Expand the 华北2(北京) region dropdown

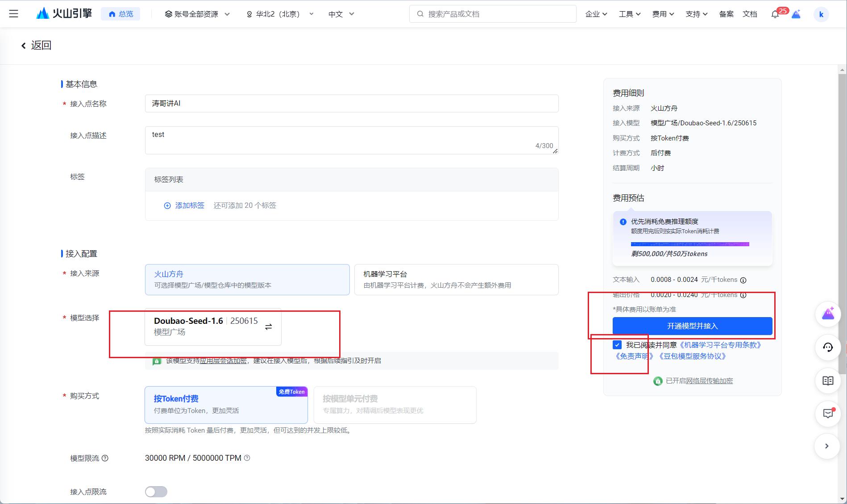tap(278, 14)
